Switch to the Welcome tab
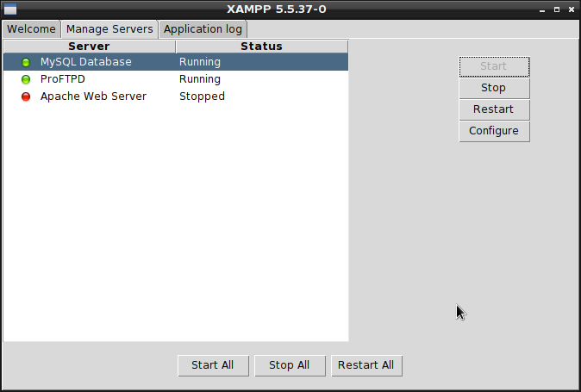 31,29
